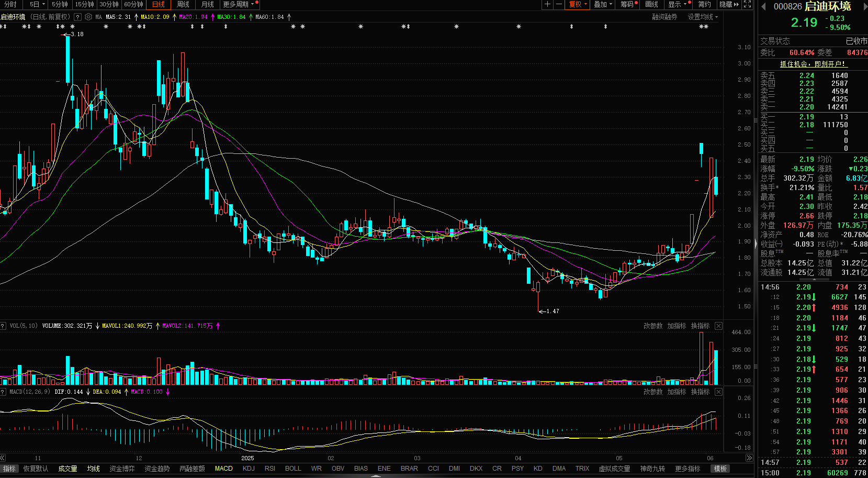Toggle fullscreen chart icon
Image resolution: width=868 pixels, height=478 pixels.
coord(748,4)
